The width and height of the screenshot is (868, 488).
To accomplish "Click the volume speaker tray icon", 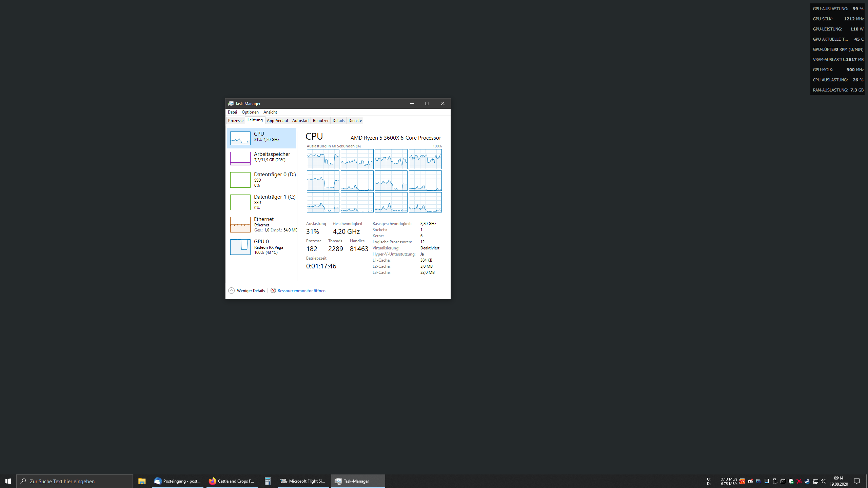I will tap(823, 481).
